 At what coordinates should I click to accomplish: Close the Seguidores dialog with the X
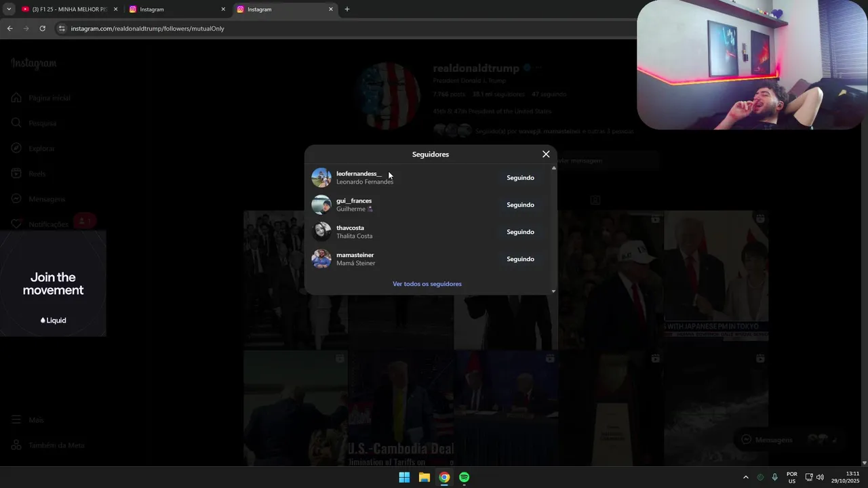click(x=546, y=154)
